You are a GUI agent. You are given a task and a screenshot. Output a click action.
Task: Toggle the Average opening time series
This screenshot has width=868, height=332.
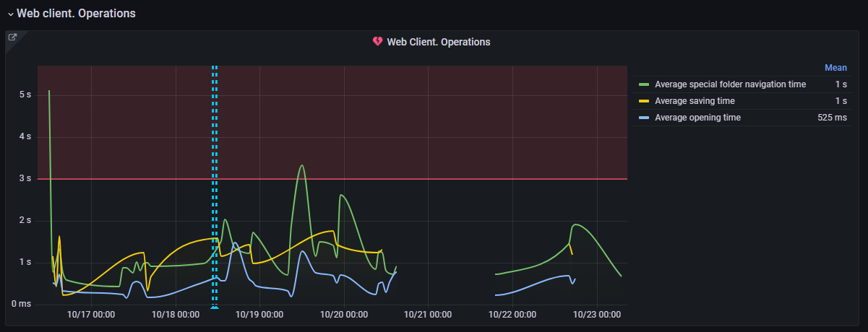click(697, 118)
